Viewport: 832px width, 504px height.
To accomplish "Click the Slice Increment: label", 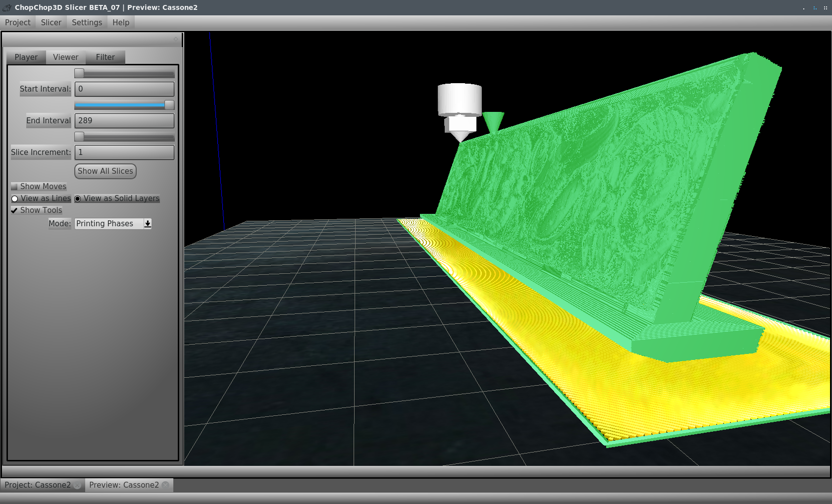I will (41, 152).
